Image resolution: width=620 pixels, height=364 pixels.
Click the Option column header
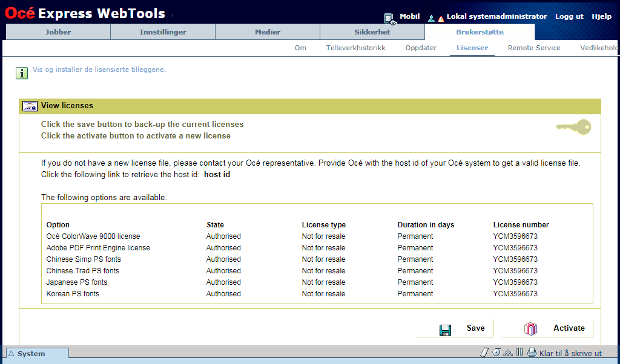click(x=58, y=225)
